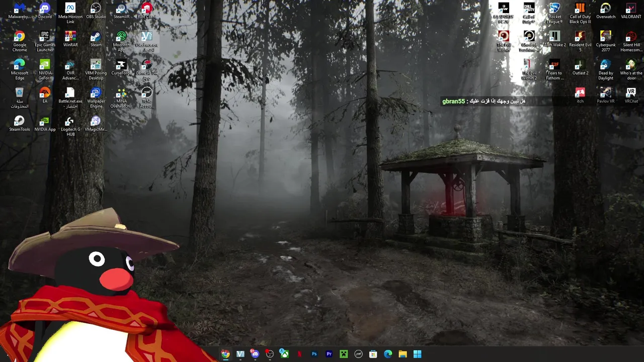Viewport: 644px width, 362px height.
Task: Launch Premiere Pro from the taskbar
Action: pos(329,354)
